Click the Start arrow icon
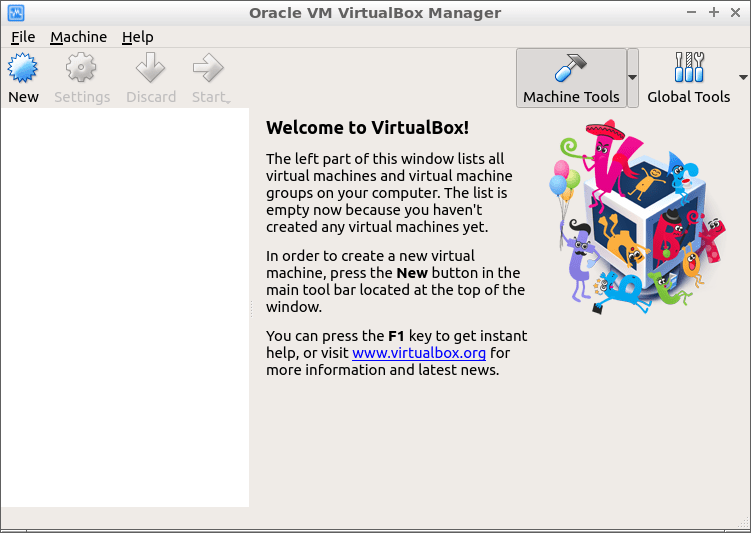This screenshot has width=751, height=533. [208, 68]
